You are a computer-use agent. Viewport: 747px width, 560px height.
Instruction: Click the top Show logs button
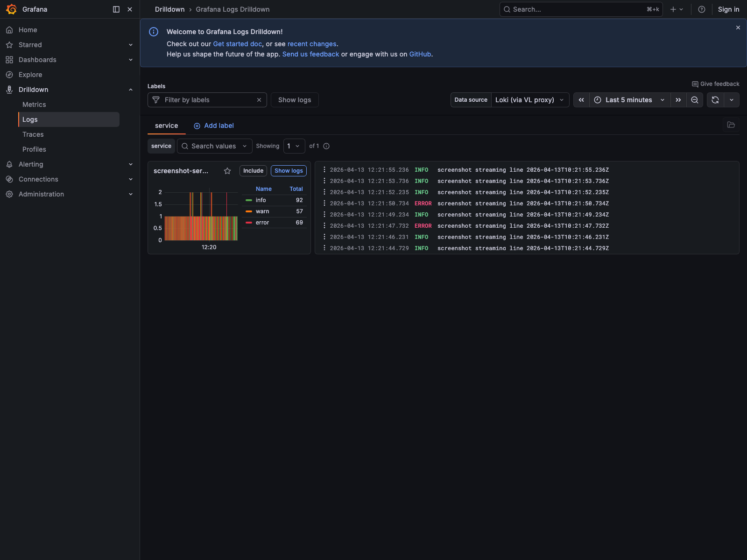295,100
